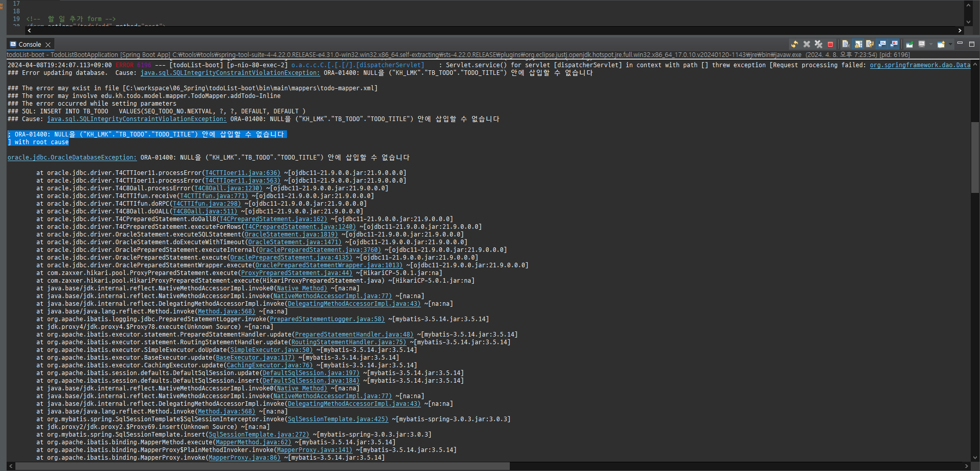This screenshot has height=471, width=980.
Task: Click the console scrollbar down arrow
Action: tap(975, 458)
